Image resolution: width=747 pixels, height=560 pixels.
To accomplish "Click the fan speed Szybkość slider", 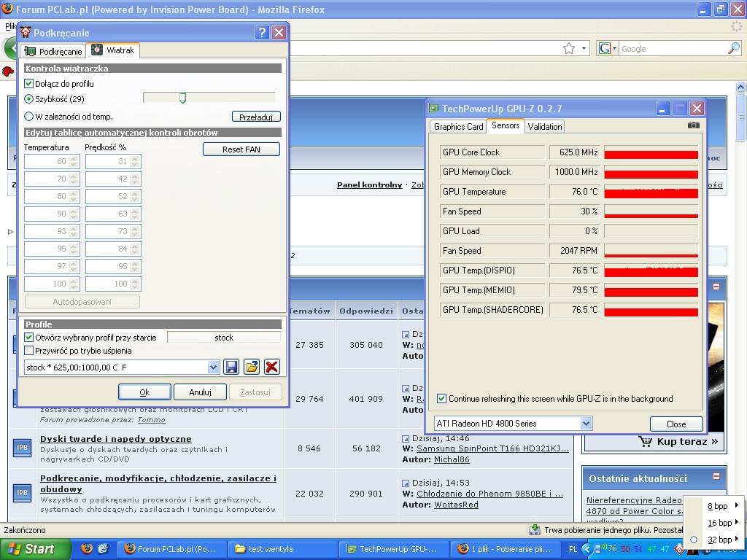I will [182, 98].
